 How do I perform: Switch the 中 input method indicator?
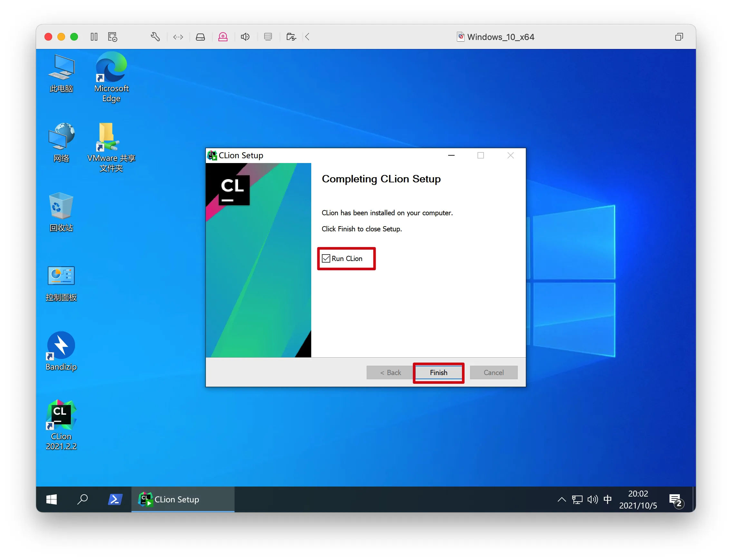coord(607,499)
